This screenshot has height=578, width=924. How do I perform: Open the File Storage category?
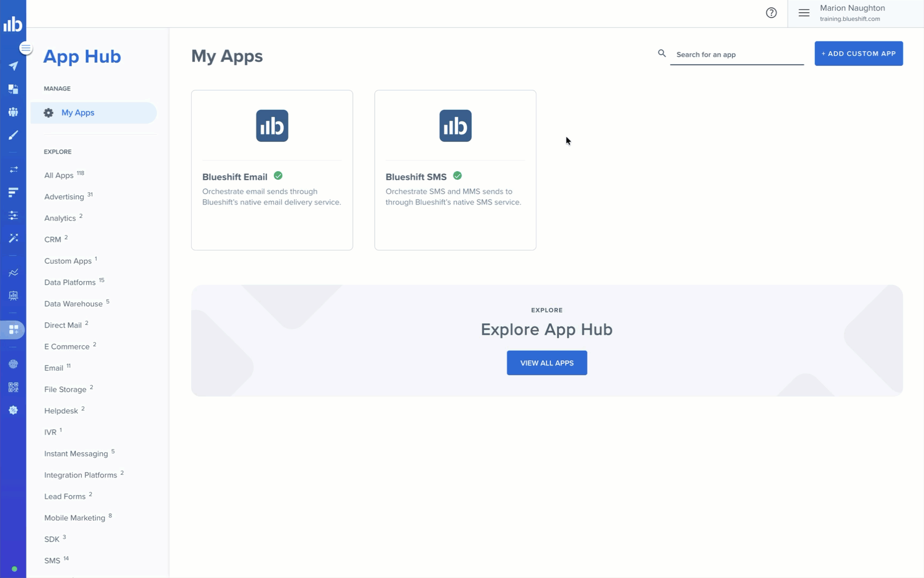pos(69,389)
